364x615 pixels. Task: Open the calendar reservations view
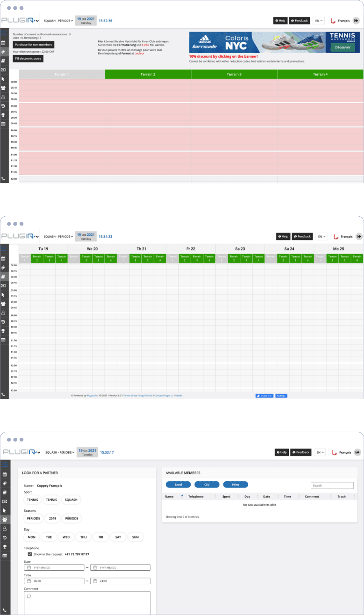click(x=4, y=43)
